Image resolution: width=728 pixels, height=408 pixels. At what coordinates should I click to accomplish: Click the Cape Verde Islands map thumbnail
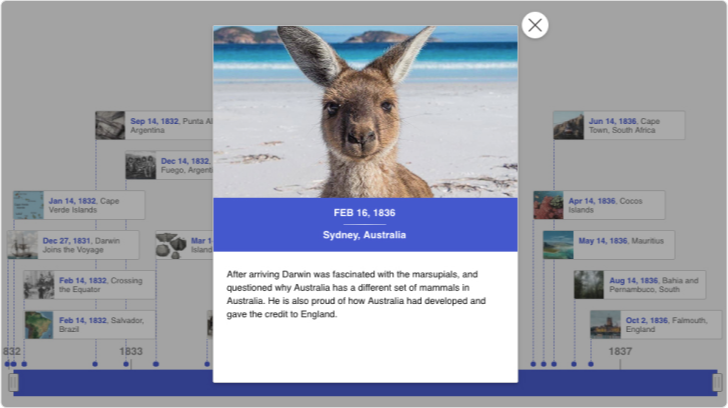(x=28, y=205)
